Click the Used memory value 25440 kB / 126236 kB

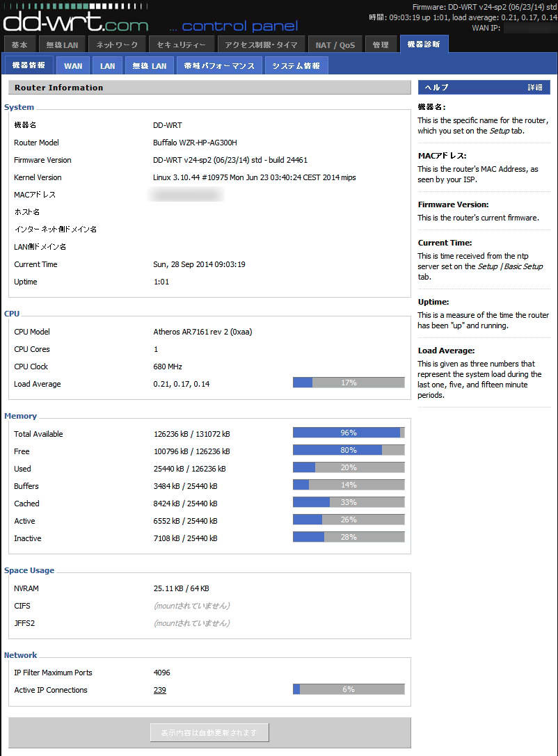(x=189, y=469)
